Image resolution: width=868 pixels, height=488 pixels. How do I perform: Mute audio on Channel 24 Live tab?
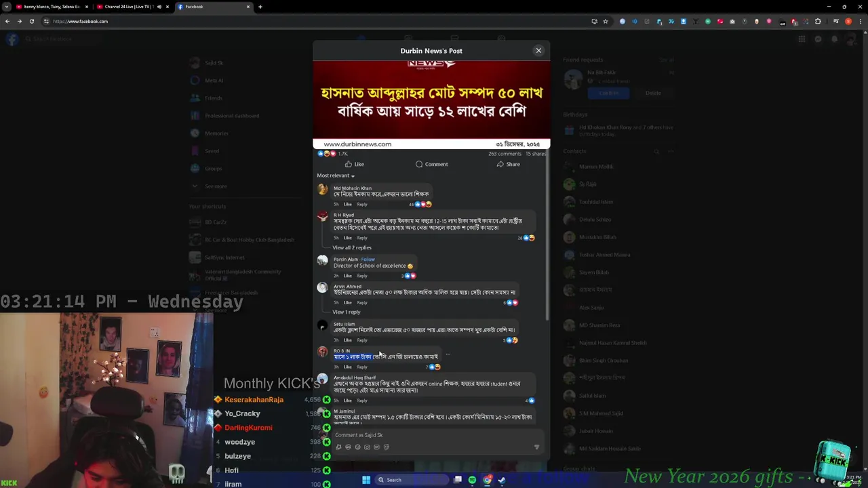coord(159,7)
